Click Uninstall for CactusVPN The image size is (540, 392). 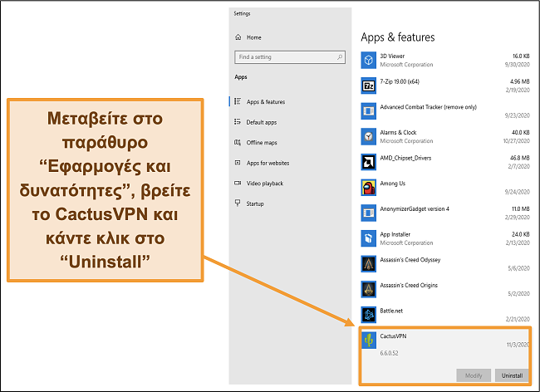(x=512, y=375)
